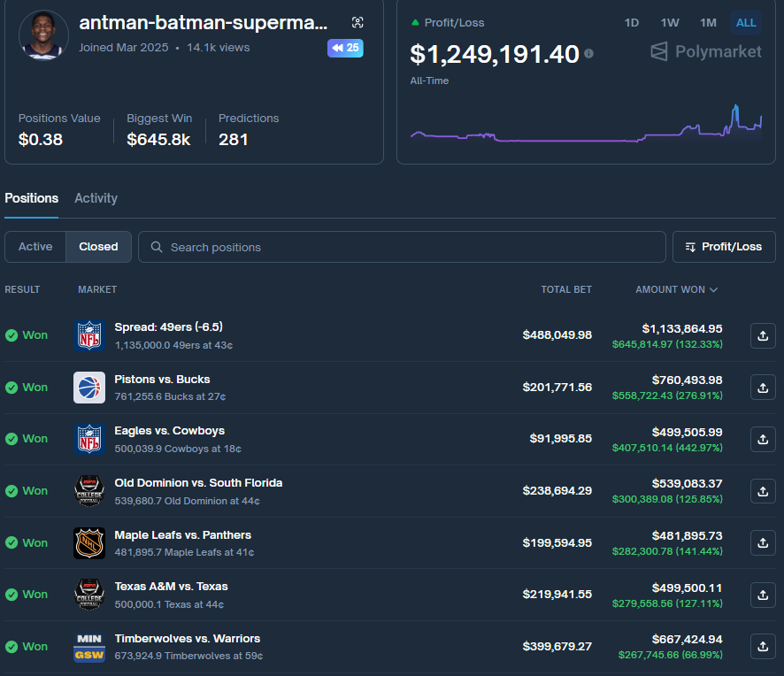This screenshot has width=784, height=676.
Task: Switch to the Positions tab
Action: point(32,198)
